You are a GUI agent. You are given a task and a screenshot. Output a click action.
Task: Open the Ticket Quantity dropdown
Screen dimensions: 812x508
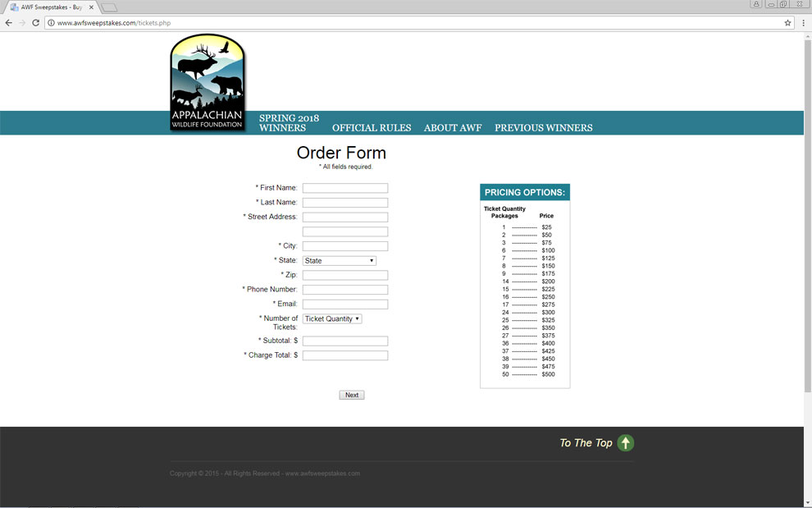pos(332,318)
